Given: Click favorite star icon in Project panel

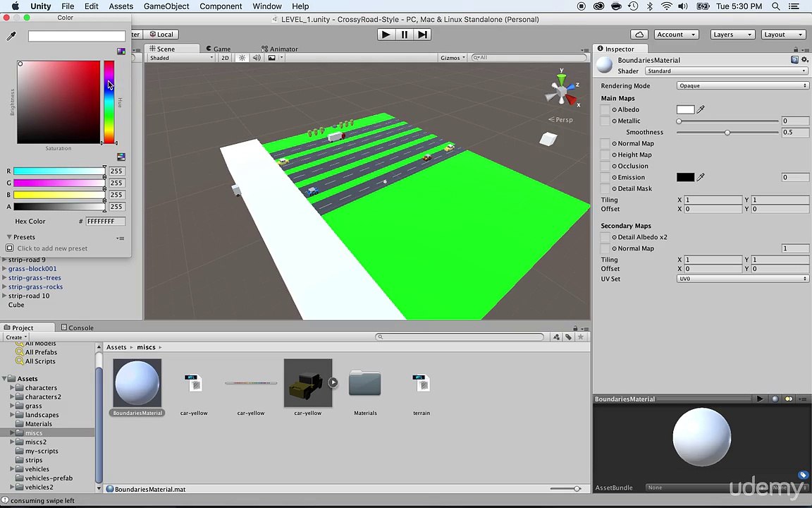Looking at the screenshot, I should point(581,337).
